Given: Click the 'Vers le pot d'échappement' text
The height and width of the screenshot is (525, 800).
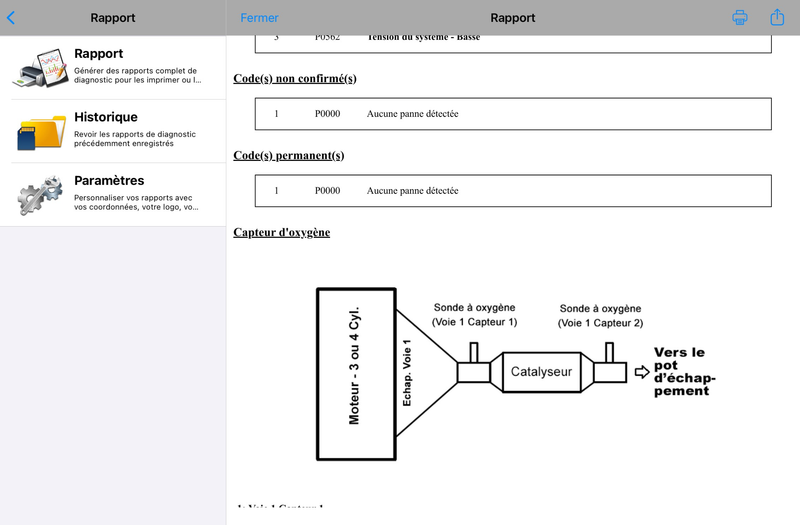Looking at the screenshot, I should [685, 371].
